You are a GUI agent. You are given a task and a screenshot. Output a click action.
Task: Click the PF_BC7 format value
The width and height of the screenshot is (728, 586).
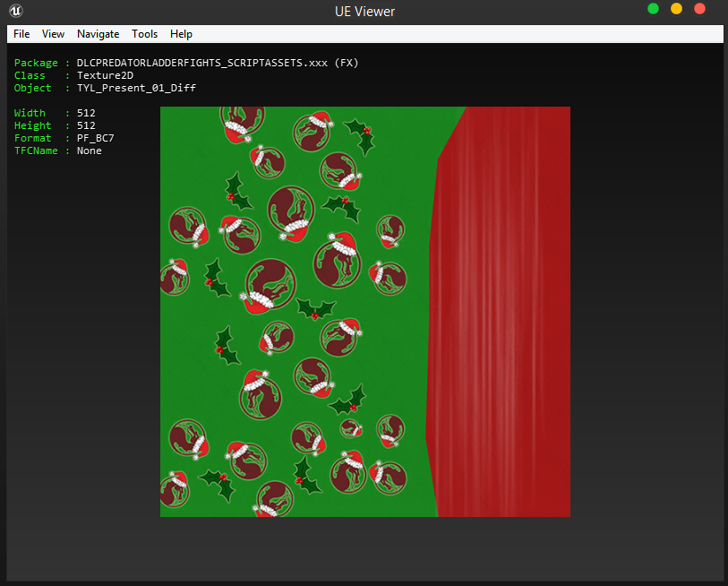tap(95, 139)
